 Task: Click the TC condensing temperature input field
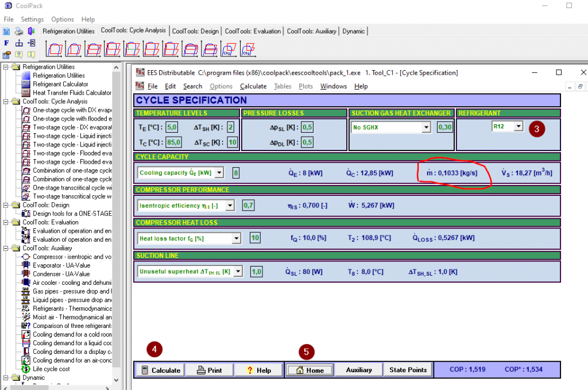[x=174, y=142]
